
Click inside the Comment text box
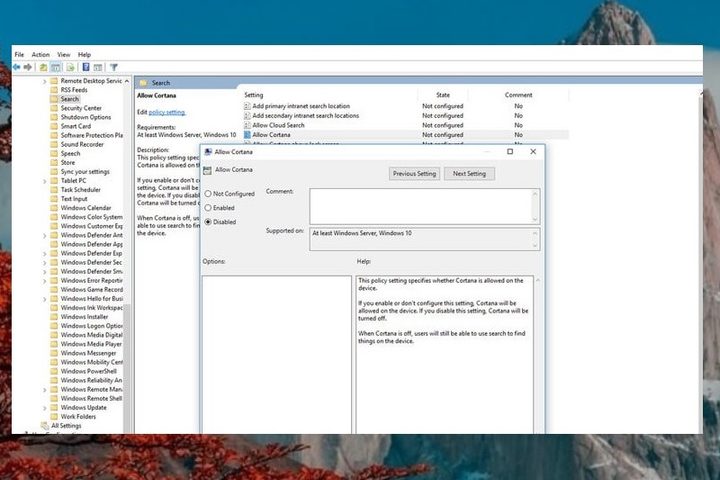point(421,206)
